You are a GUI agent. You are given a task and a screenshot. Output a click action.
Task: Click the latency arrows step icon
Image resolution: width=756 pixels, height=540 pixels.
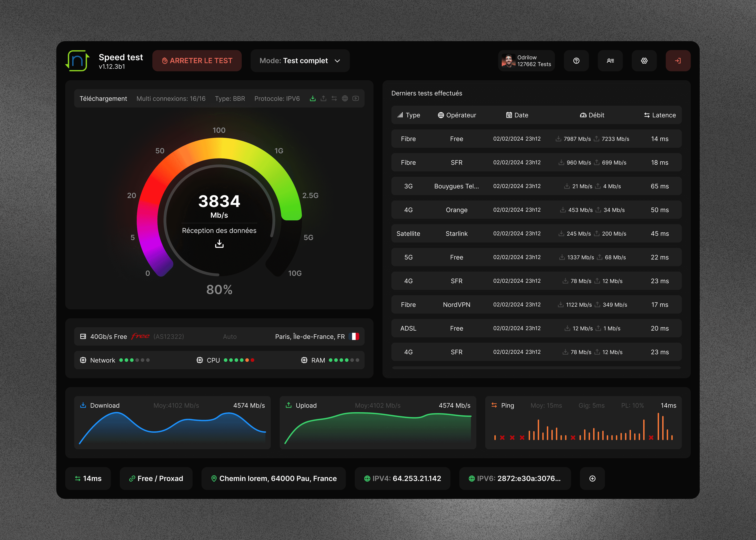click(334, 98)
